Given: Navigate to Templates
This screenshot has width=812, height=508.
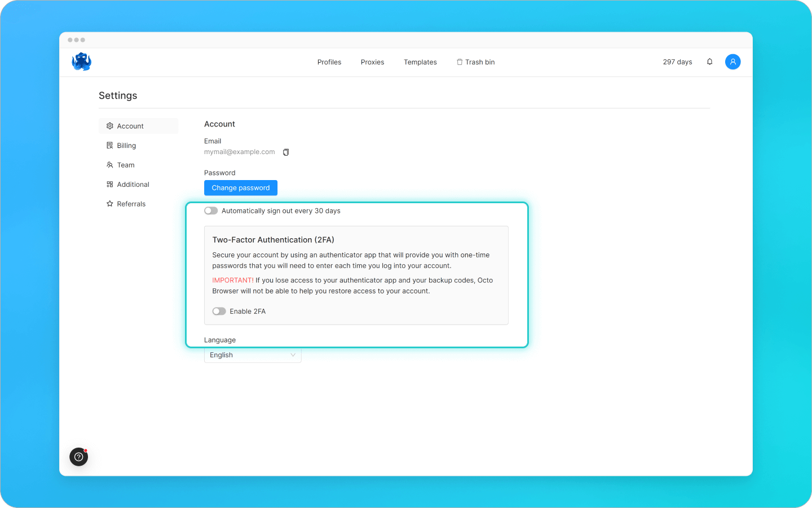Looking at the screenshot, I should coord(420,62).
